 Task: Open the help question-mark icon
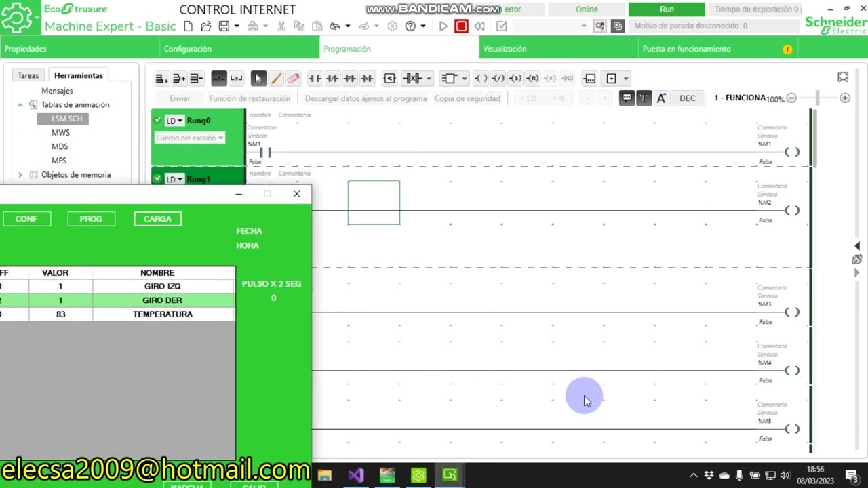[410, 26]
